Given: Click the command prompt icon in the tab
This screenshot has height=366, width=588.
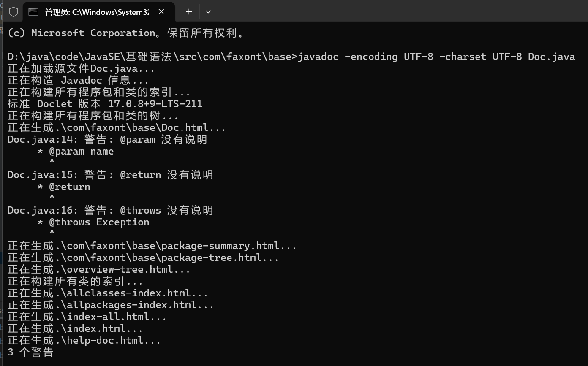Looking at the screenshot, I should tap(33, 12).
